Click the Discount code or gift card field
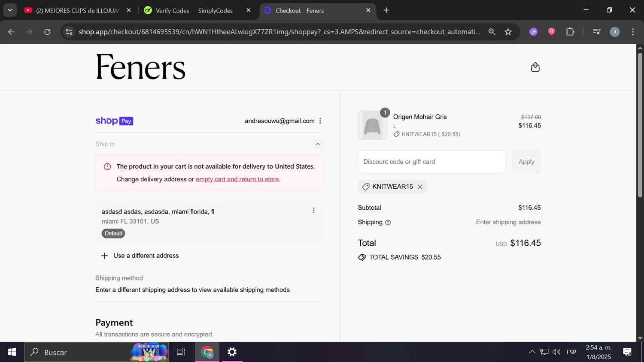This screenshot has width=644, height=362. point(432,162)
